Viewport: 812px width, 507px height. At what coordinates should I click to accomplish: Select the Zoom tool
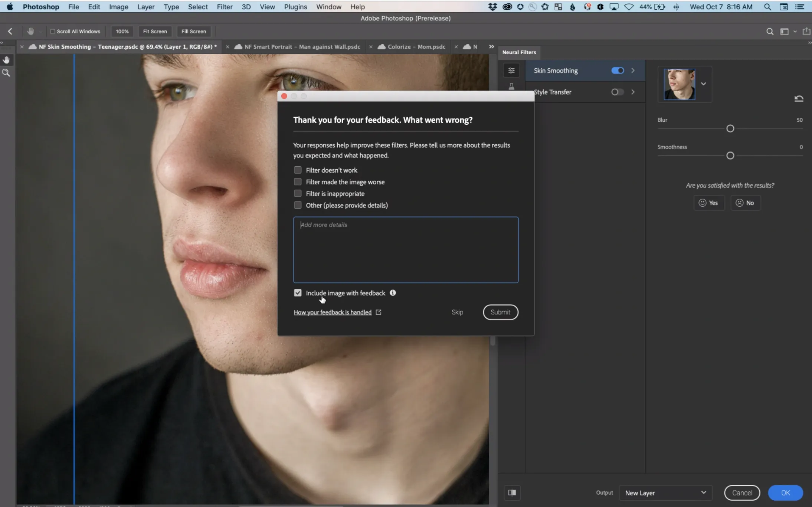pos(6,72)
